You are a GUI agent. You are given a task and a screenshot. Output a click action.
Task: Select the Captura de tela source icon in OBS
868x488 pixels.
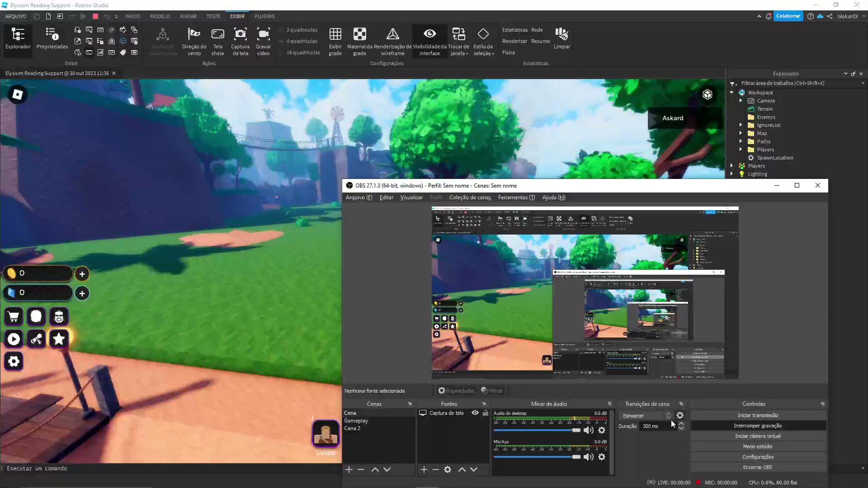[422, 413]
